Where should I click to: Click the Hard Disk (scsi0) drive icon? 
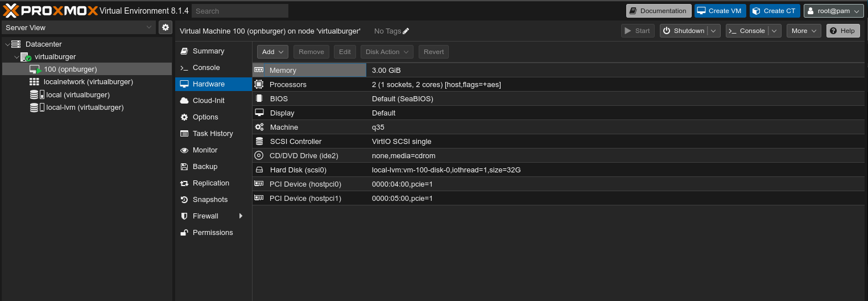tap(259, 170)
